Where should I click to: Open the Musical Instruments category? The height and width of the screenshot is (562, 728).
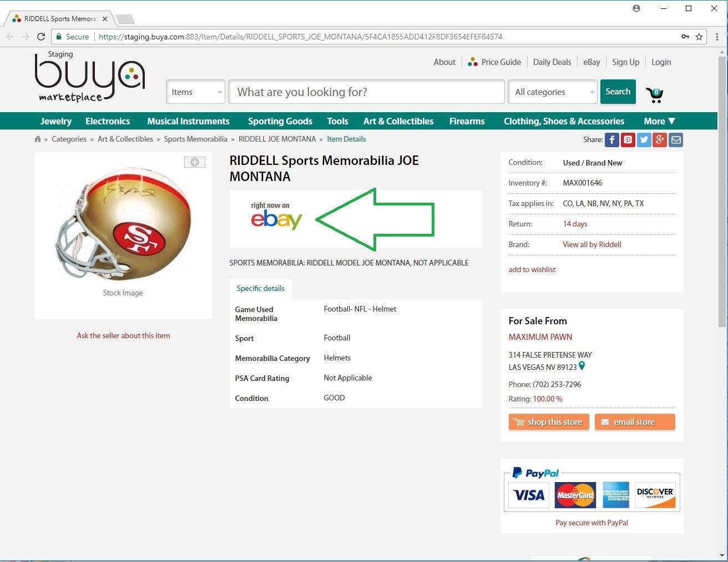188,121
